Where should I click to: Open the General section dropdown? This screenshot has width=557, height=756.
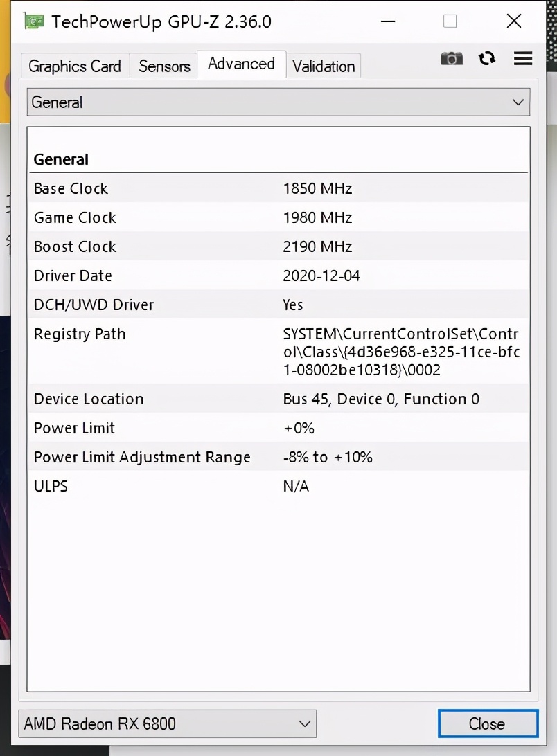(277, 102)
